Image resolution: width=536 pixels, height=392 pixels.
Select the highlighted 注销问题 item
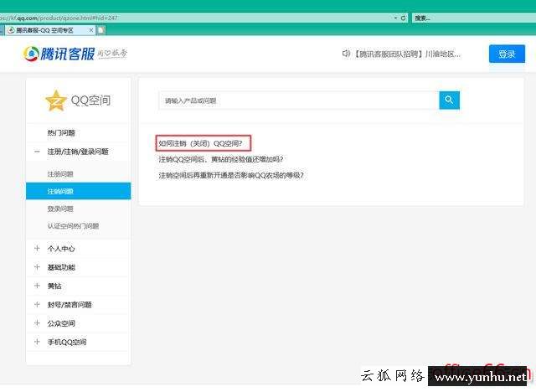78,191
